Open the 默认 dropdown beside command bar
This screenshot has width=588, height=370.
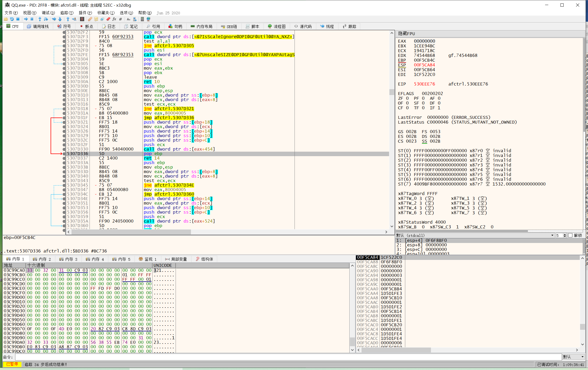tap(573, 357)
